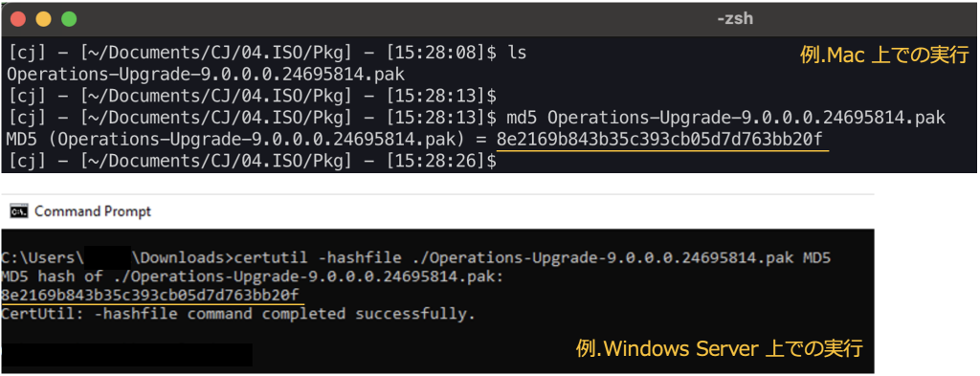This screenshot has width=980, height=376.
Task: Click the Command Prompt title text
Action: click(93, 211)
